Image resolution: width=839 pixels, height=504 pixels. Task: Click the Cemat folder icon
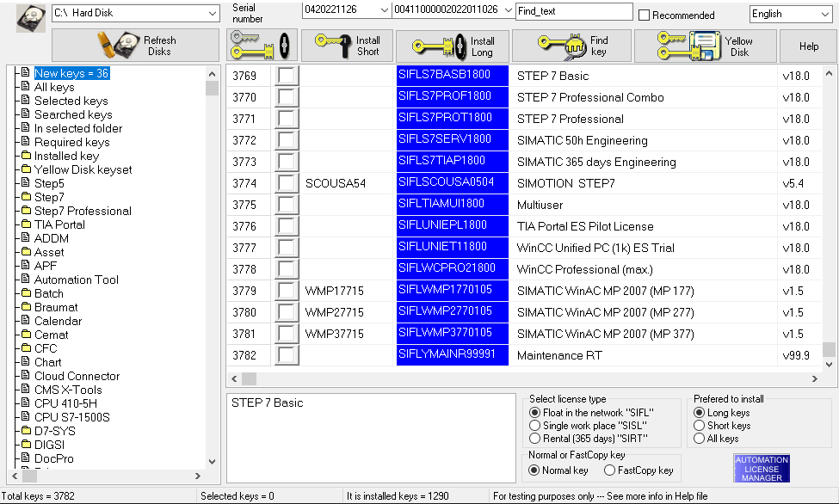point(26,334)
